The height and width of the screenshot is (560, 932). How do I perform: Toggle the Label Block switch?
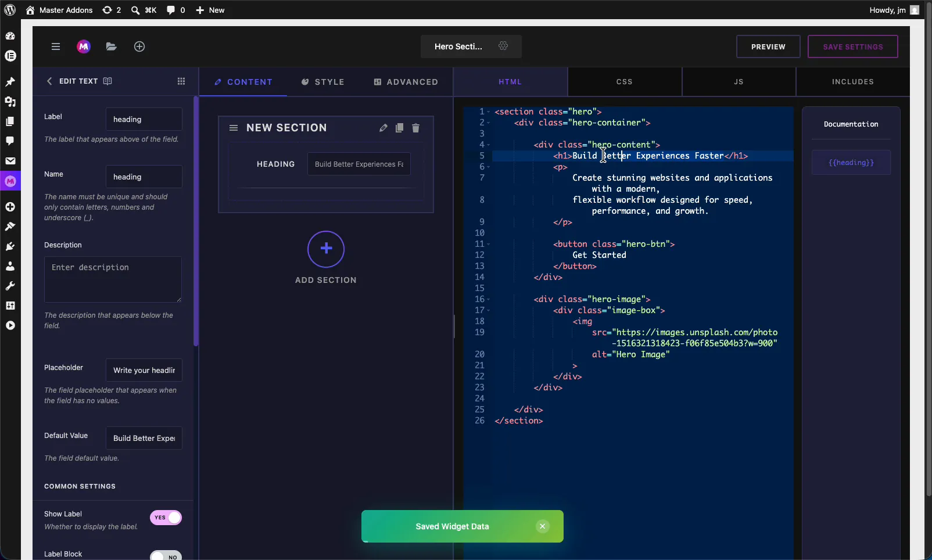click(166, 556)
